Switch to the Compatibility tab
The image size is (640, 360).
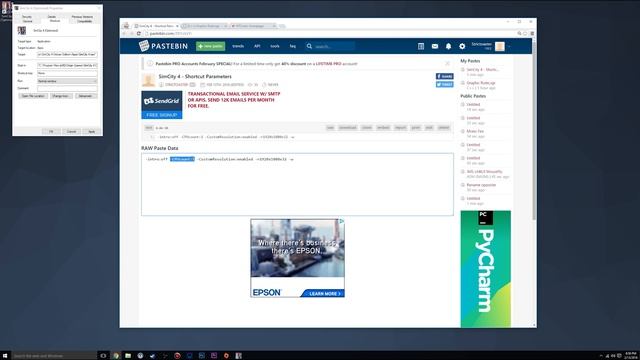pyautogui.click(x=84, y=21)
